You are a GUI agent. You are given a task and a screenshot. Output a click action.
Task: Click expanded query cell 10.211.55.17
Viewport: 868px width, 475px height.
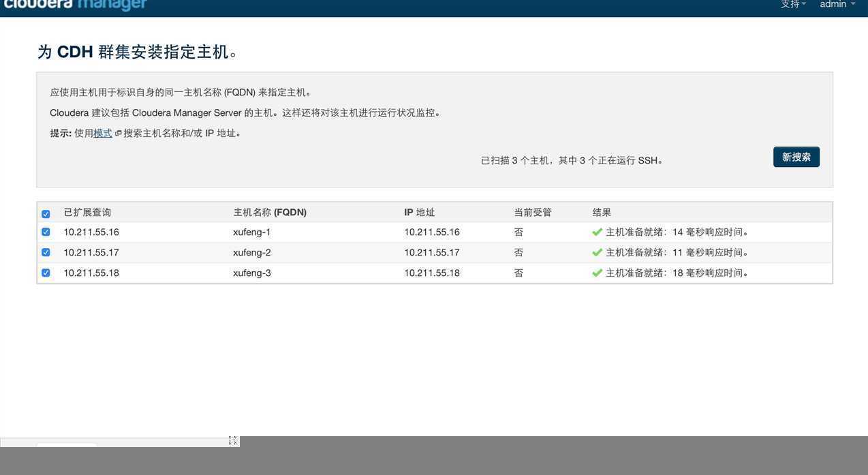click(91, 253)
